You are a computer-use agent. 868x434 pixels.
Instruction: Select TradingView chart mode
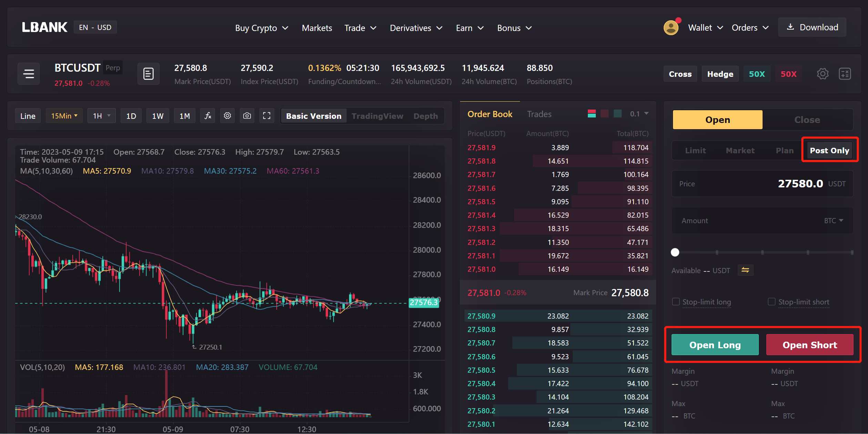coord(377,116)
